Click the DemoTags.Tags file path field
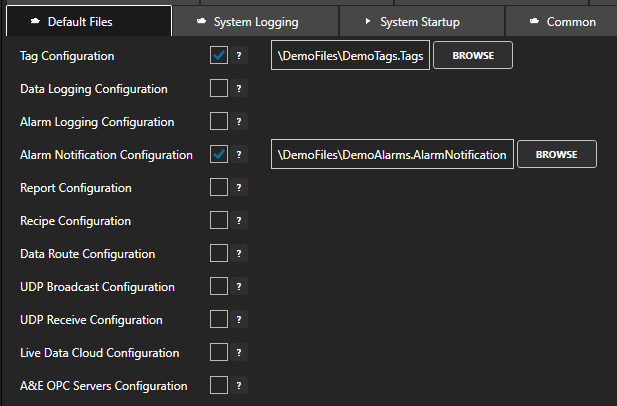Image resolution: width=617 pixels, height=406 pixels. pos(350,56)
